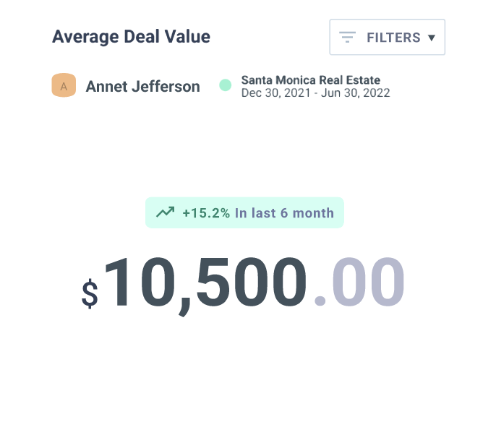Expand the FILTERS dropdown arrow
Viewport: 496px width, 448px height.
tap(432, 38)
